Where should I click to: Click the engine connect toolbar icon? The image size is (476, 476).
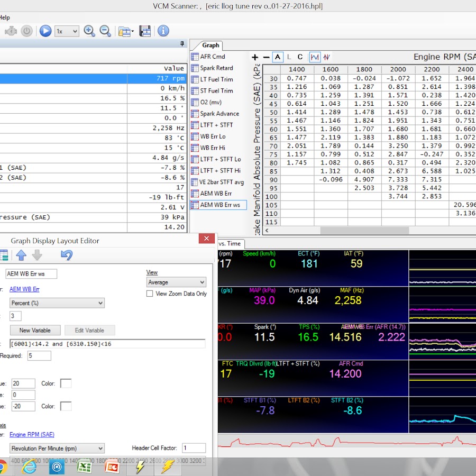pos(11,31)
